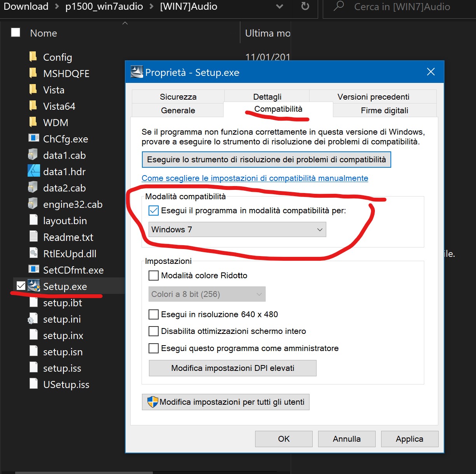Expand the address bar history chevron
The width and height of the screenshot is (476, 474).
pos(279,7)
